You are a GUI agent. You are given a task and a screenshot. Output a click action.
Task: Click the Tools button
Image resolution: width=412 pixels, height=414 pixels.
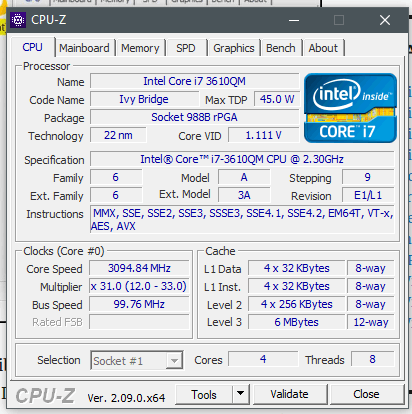click(204, 394)
